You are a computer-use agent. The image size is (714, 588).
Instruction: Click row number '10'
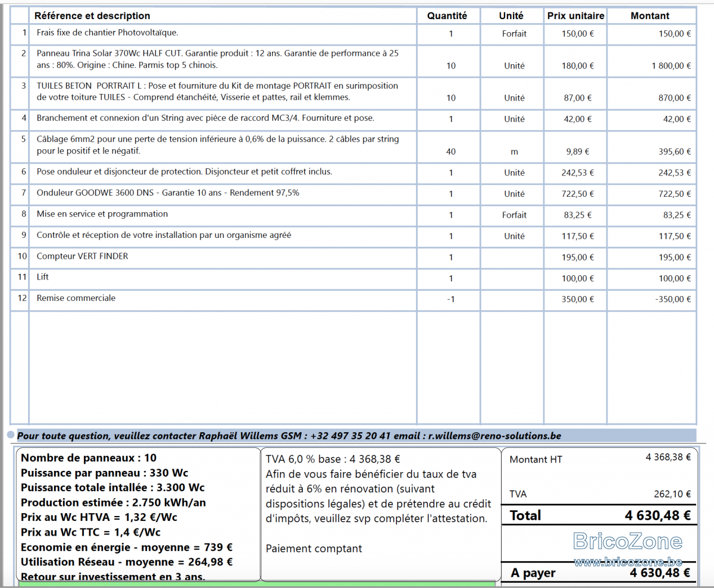23,256
